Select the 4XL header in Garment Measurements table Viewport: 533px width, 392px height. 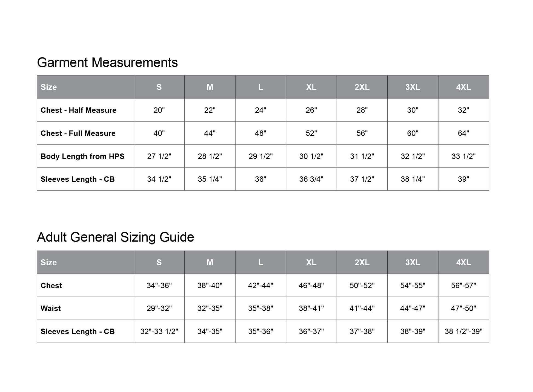pos(463,87)
